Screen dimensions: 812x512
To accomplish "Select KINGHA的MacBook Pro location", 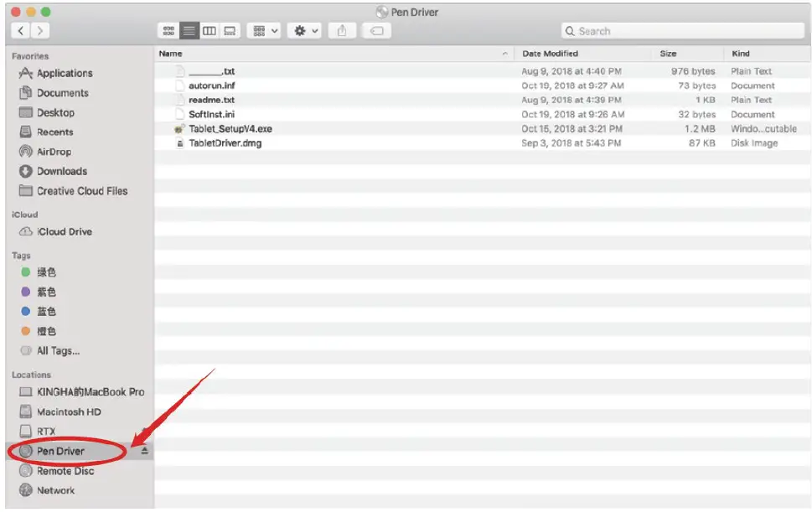I will click(x=90, y=392).
